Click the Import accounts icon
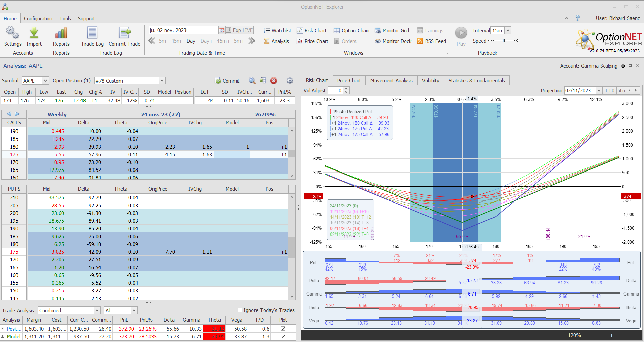Screen dimensions: 644x342 [34, 36]
